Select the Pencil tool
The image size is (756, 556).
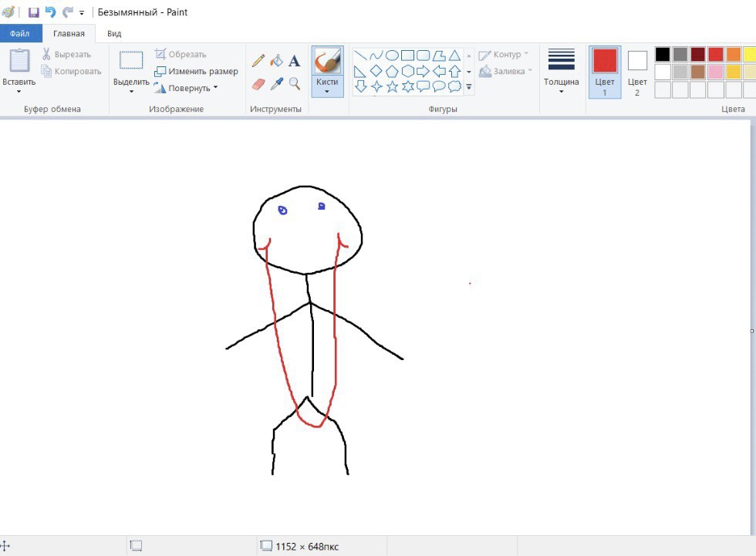[258, 61]
